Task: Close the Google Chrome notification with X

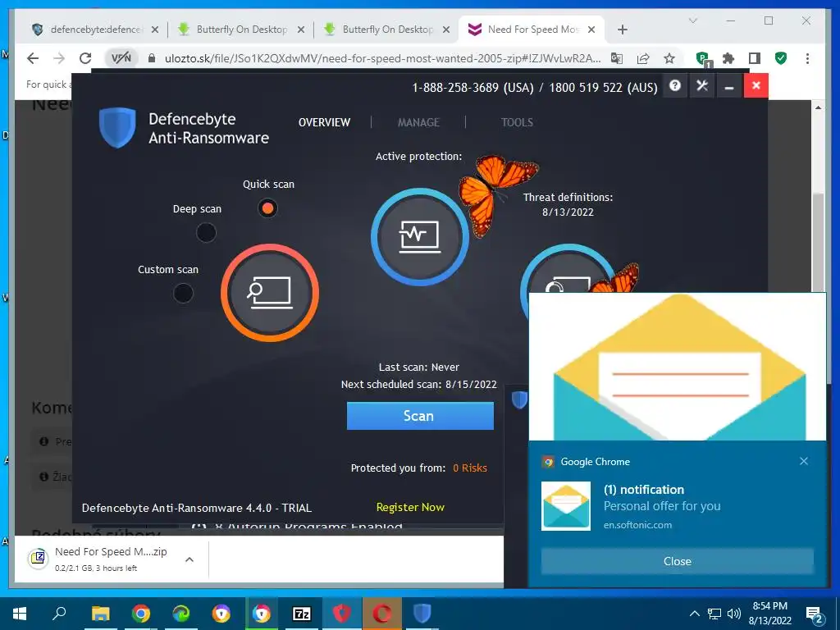Action: click(x=804, y=461)
